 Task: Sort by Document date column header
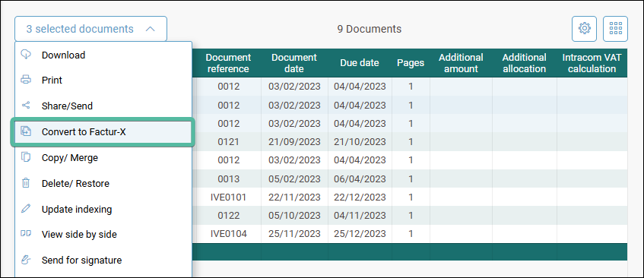(294, 63)
